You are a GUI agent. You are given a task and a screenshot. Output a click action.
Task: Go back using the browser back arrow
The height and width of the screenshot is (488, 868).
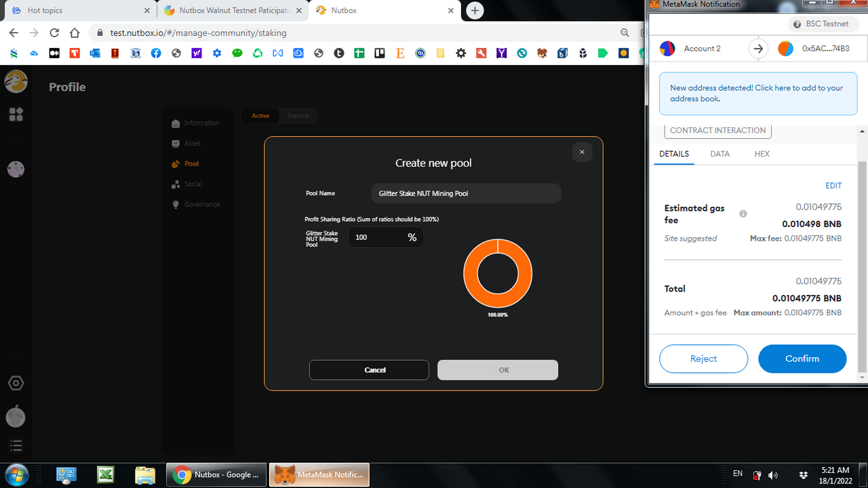point(14,33)
